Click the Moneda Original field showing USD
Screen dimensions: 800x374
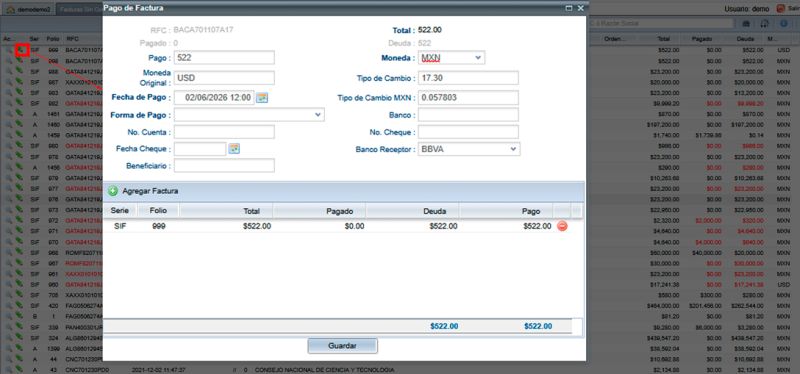click(x=224, y=78)
